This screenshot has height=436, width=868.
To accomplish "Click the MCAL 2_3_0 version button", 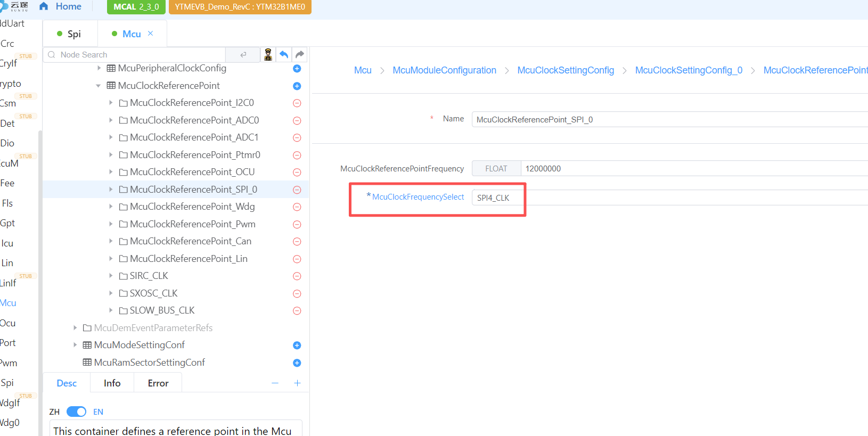I will pyautogui.click(x=136, y=7).
